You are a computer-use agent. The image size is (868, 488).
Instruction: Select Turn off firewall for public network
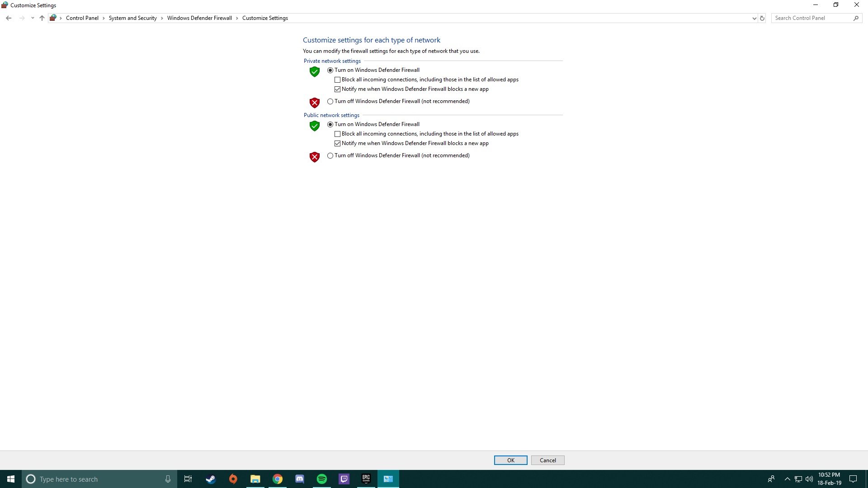[x=330, y=155]
